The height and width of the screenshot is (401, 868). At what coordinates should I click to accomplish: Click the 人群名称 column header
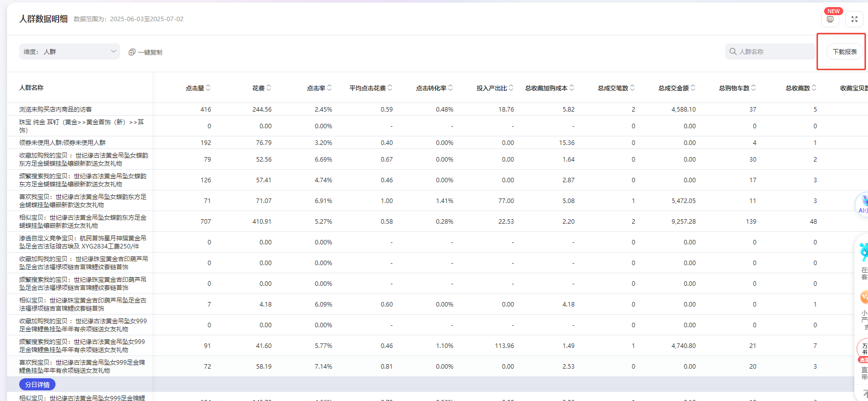click(x=31, y=88)
